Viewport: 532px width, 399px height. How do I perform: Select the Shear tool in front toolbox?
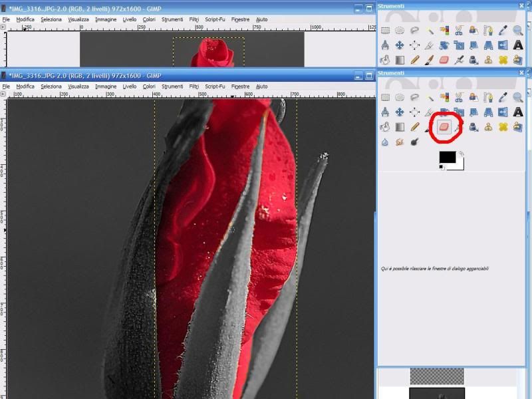click(x=473, y=112)
